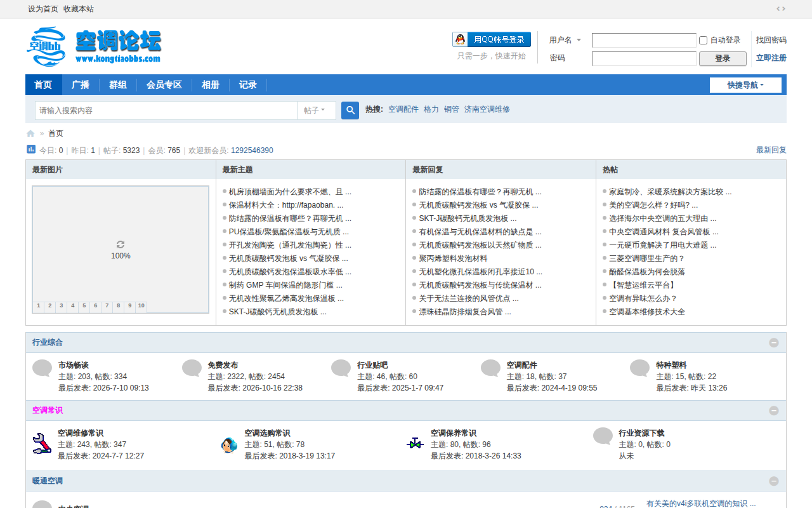Click the statistics chart icon beside 今日

pos(31,149)
